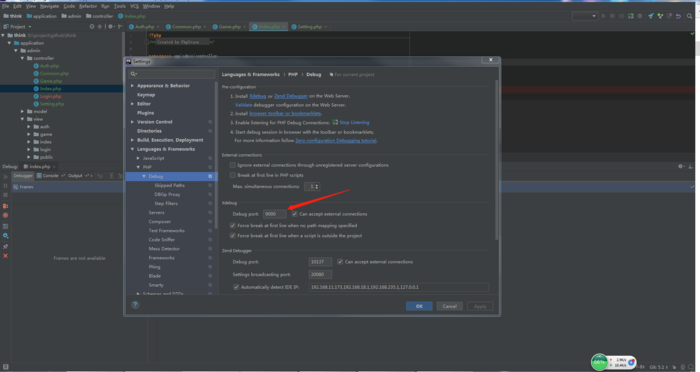Expand Appearance & Behavior settings node
The height and width of the screenshot is (372, 700).
coord(132,85)
